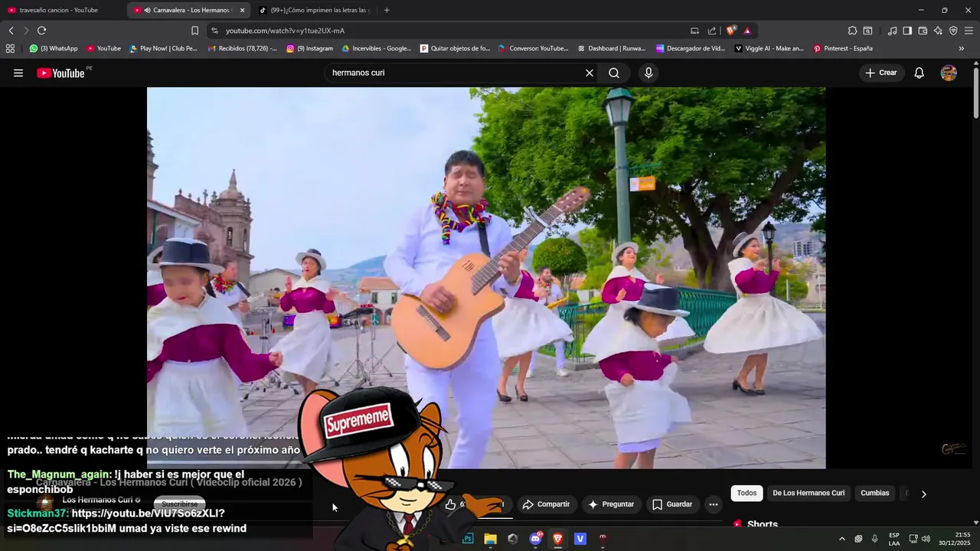Click the Preguntar button
The image size is (980, 551).
pos(611,504)
